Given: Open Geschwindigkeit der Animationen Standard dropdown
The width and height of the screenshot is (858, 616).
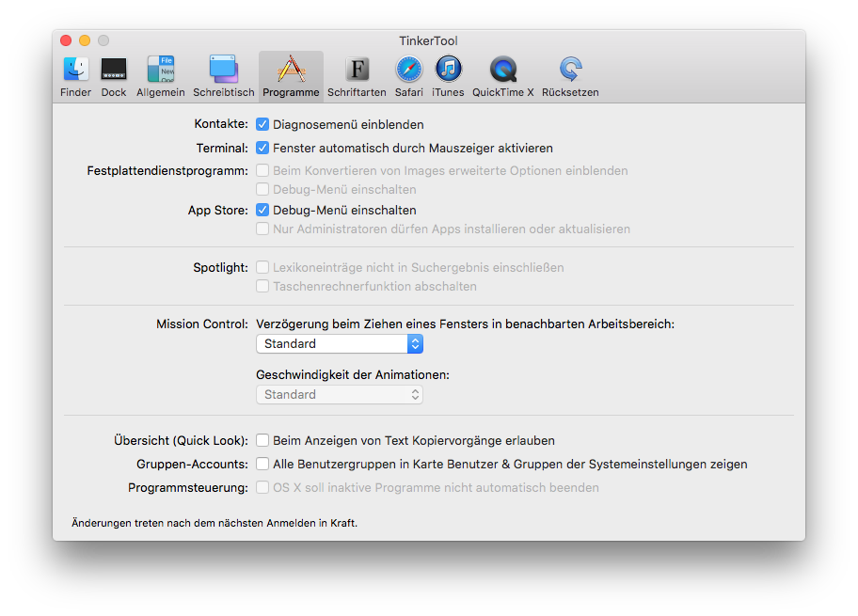Looking at the screenshot, I should [x=340, y=394].
